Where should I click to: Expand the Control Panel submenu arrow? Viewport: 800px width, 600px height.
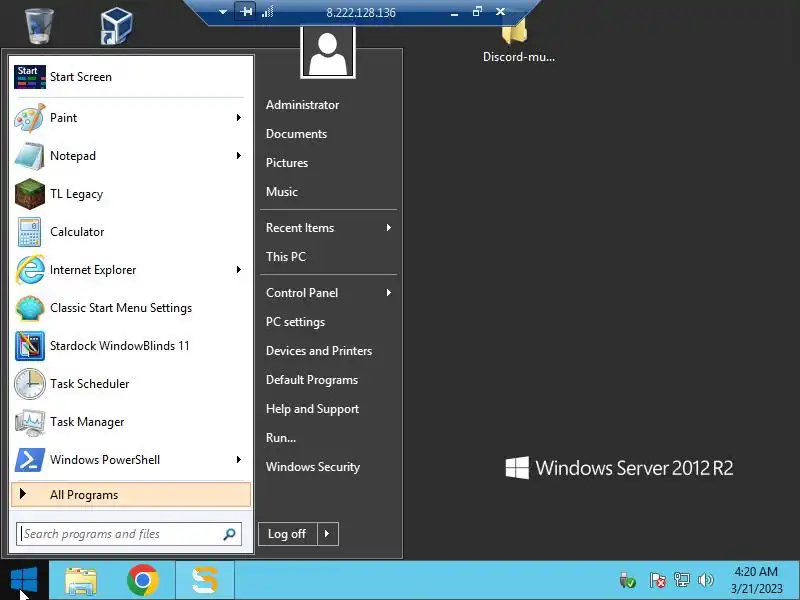point(389,293)
